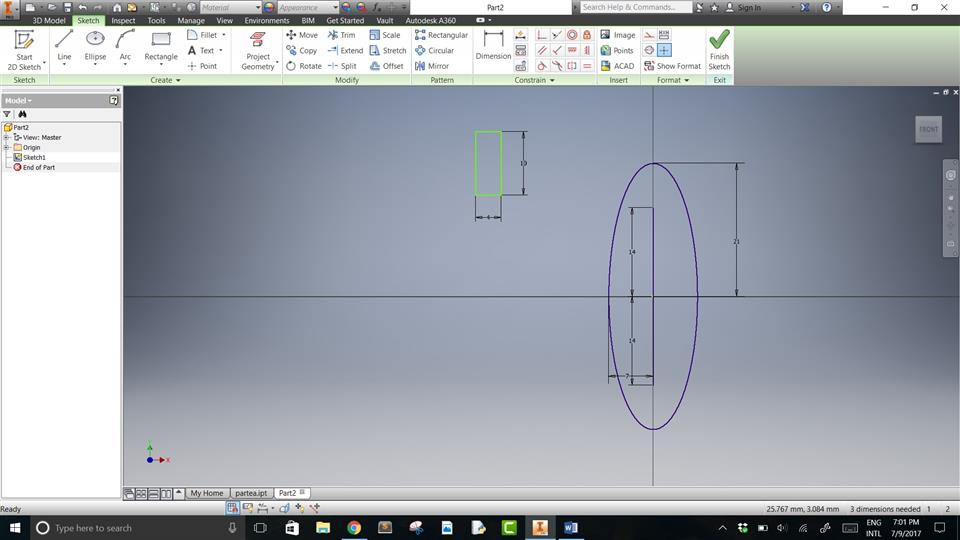This screenshot has height=540, width=960.
Task: Toggle driven dimension format button
Action: 664,35
